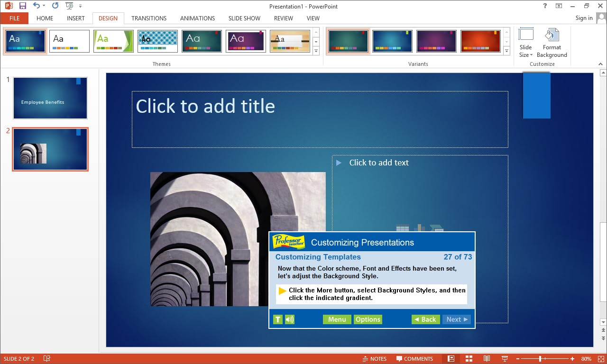Click the Menu button in tutorial panel
The image size is (607, 364).
(337, 319)
